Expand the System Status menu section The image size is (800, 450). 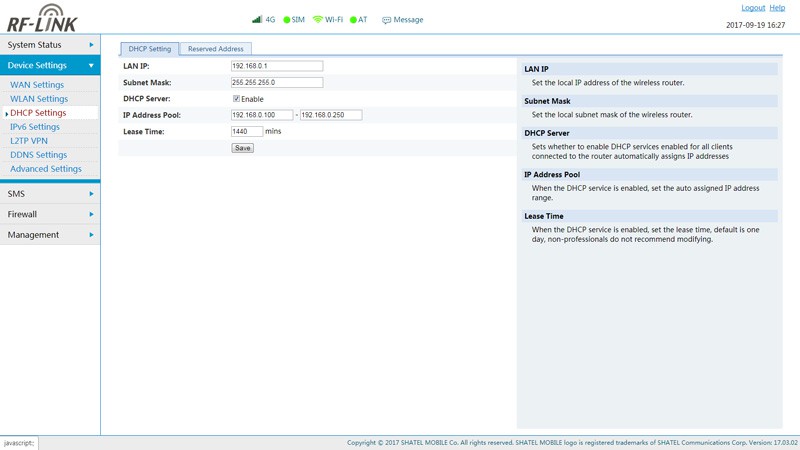pos(50,45)
